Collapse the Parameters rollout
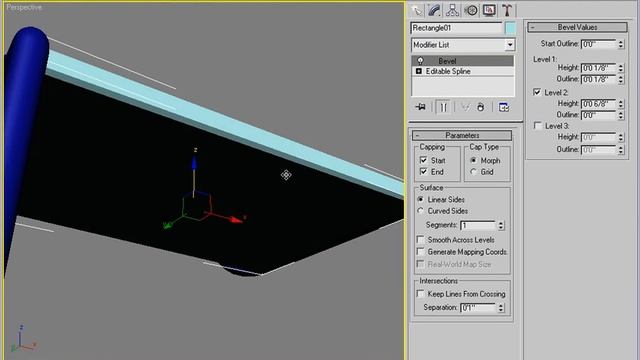This screenshot has height=360, width=640. 462,135
